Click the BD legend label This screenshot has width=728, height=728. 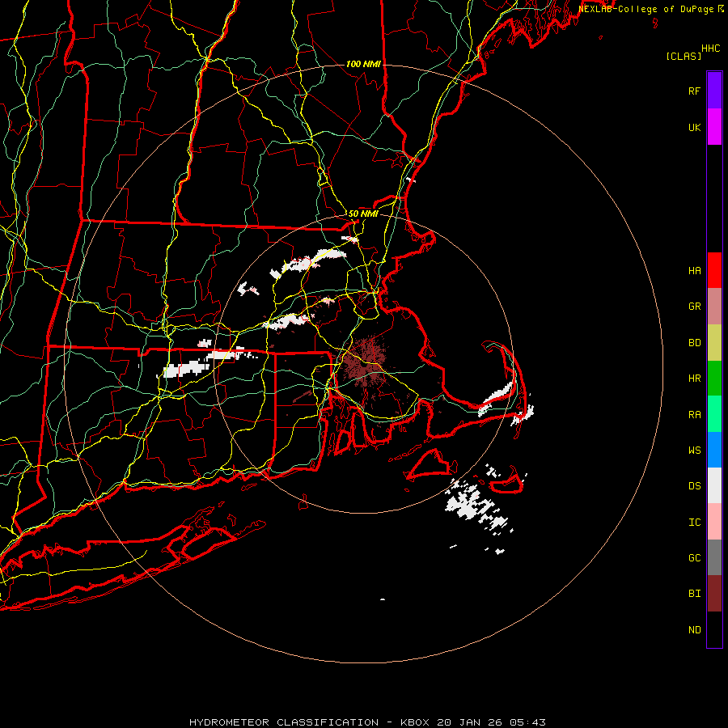[x=694, y=343]
